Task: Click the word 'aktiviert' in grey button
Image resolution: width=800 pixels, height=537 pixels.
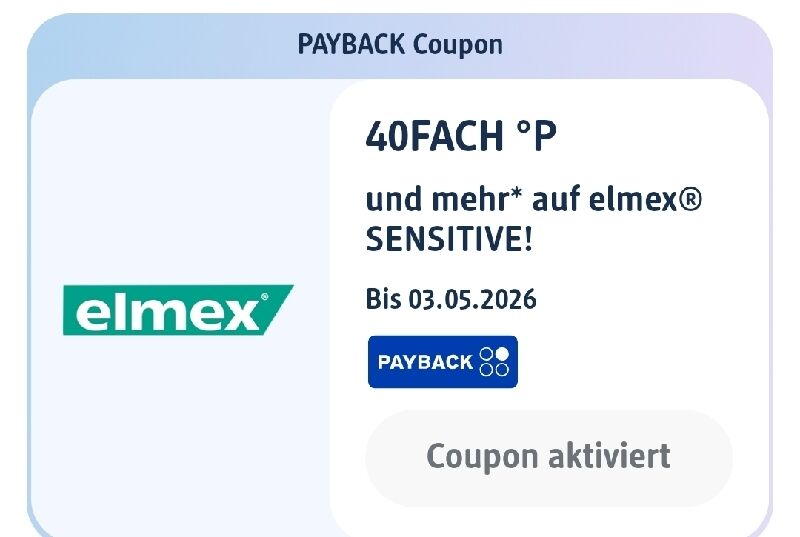Action: click(x=609, y=456)
